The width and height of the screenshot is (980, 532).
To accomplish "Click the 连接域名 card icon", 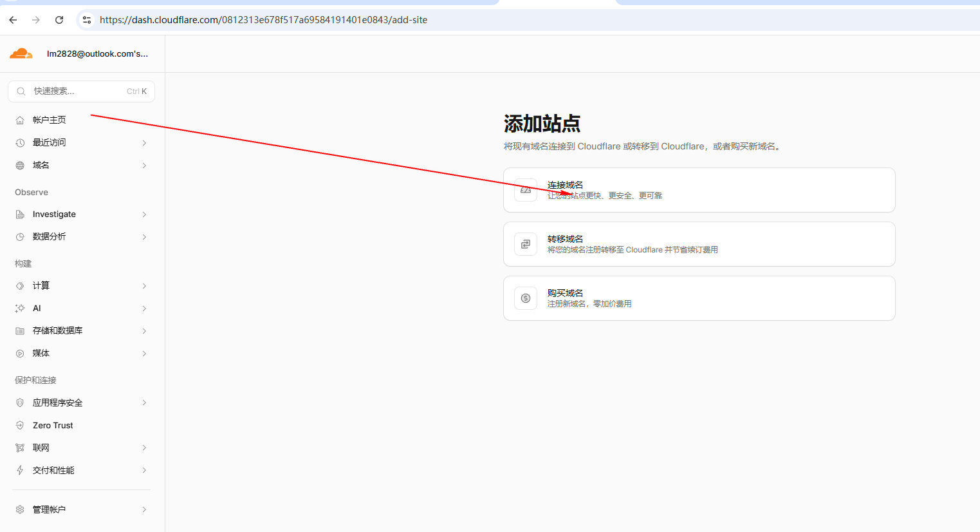I will (x=526, y=190).
